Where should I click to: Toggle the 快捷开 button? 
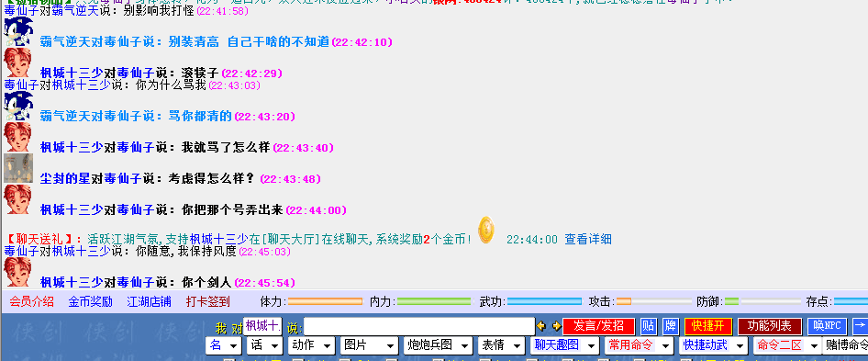708,326
